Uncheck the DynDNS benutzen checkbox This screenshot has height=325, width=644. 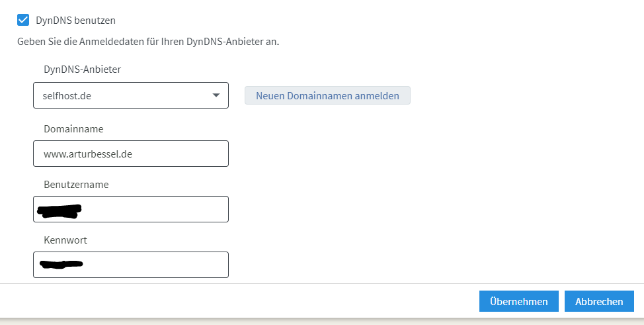pyautogui.click(x=23, y=21)
